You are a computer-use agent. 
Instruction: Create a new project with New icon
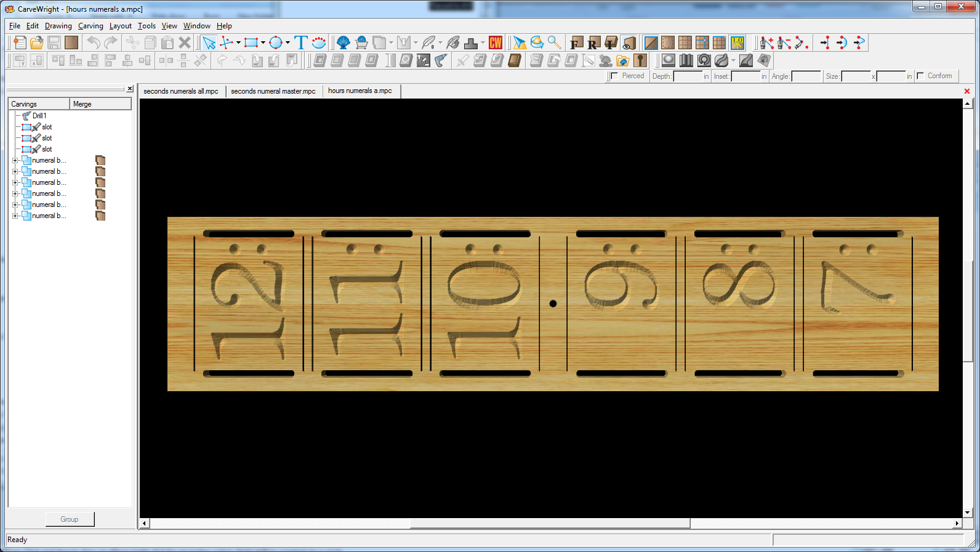(x=20, y=43)
